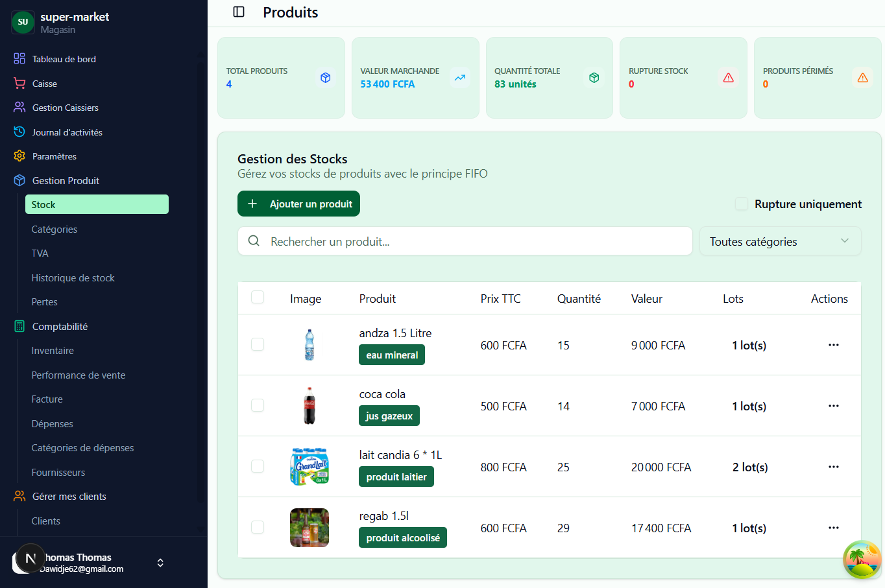Click the warning icon on Rupture Stock card
This screenshot has width=885, height=588.
click(x=728, y=77)
